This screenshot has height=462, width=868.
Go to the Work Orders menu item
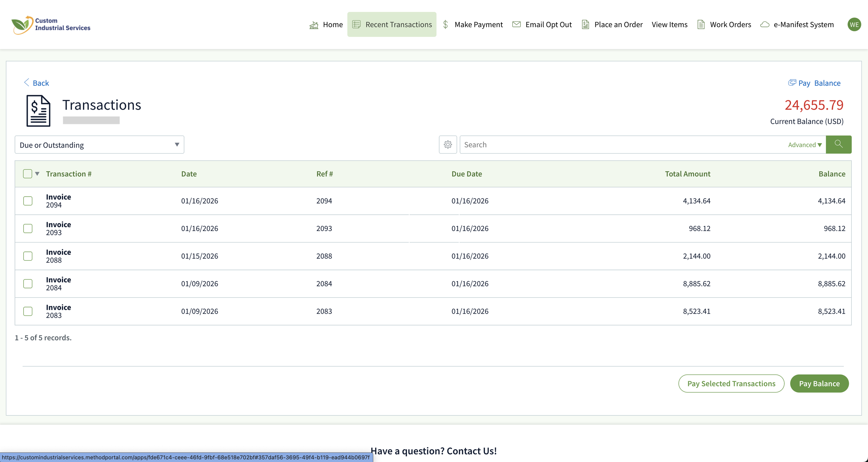pyautogui.click(x=730, y=25)
